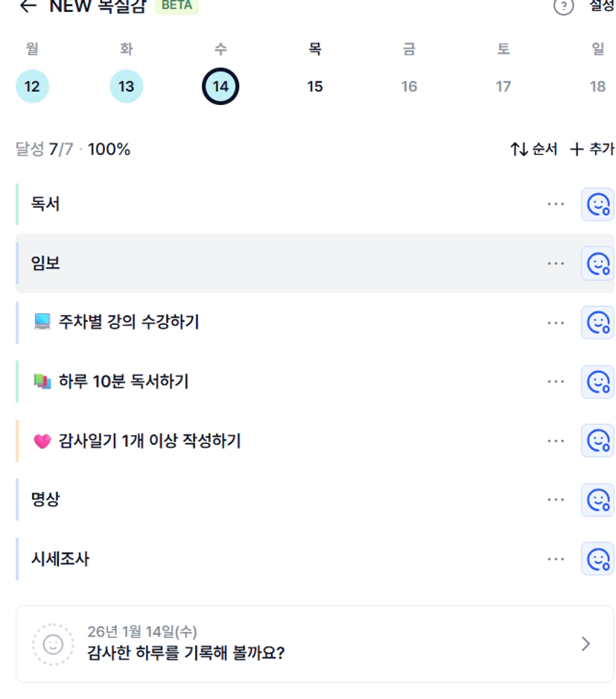This screenshot has width=616, height=699.
Task: Toggle the smiley check for 임보
Action: [597, 263]
